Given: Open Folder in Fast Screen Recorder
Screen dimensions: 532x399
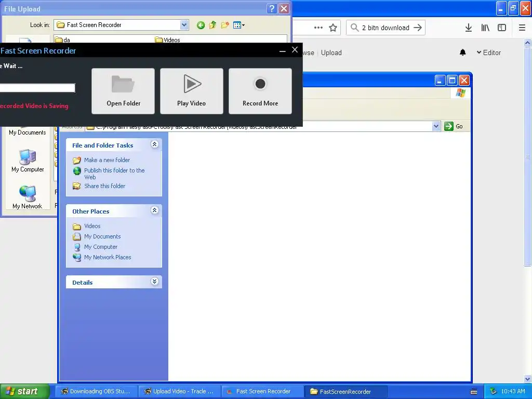Looking at the screenshot, I should click(123, 91).
